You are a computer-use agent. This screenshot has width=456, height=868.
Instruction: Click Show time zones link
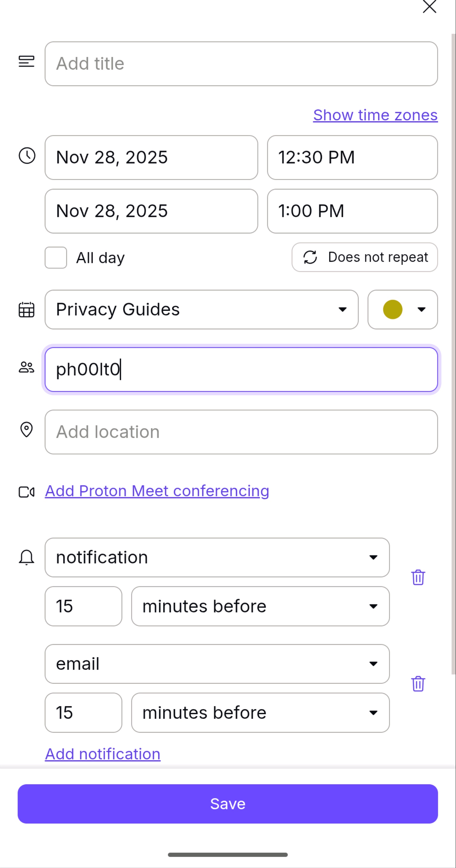375,115
